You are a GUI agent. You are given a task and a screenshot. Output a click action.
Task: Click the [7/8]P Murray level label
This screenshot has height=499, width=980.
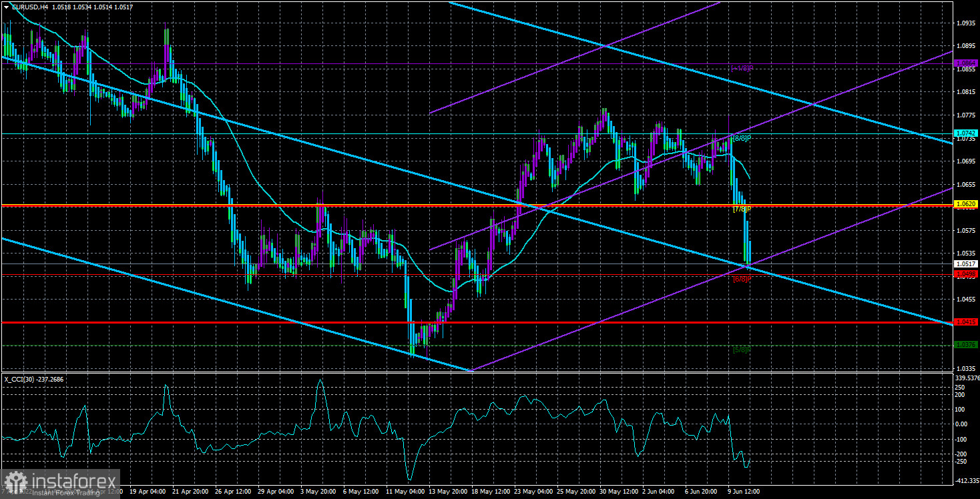coord(742,209)
